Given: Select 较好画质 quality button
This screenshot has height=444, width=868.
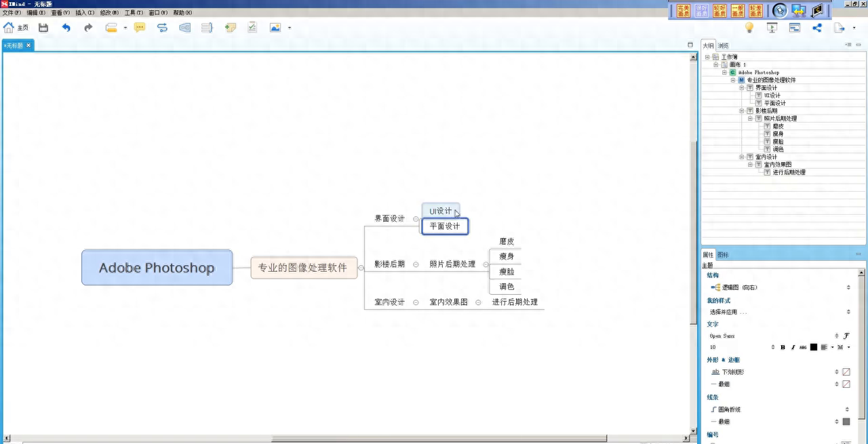Looking at the screenshot, I should [x=719, y=10].
